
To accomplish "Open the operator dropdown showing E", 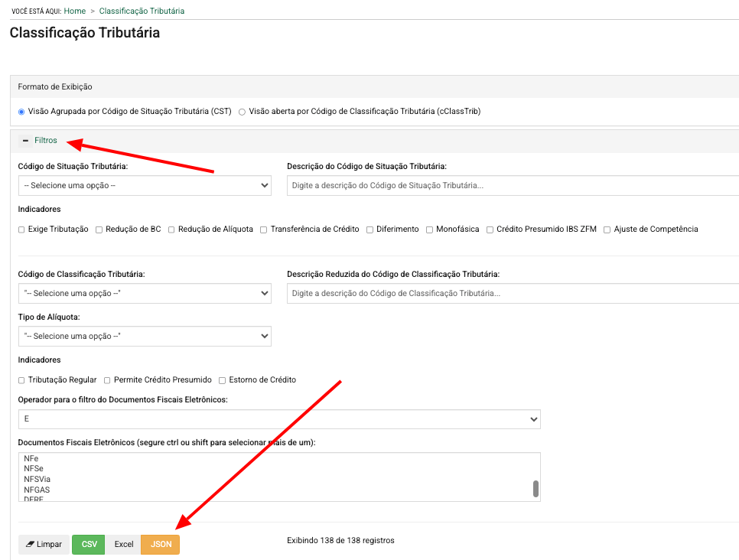I will click(279, 419).
